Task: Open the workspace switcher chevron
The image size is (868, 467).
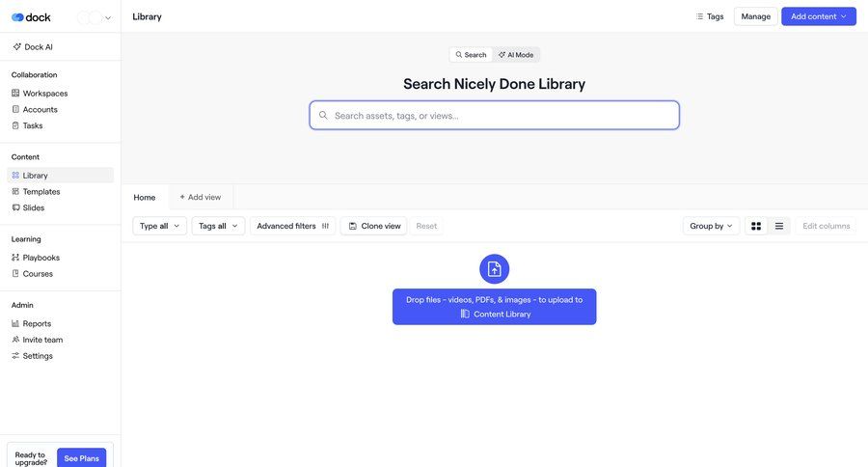Action: (108, 17)
